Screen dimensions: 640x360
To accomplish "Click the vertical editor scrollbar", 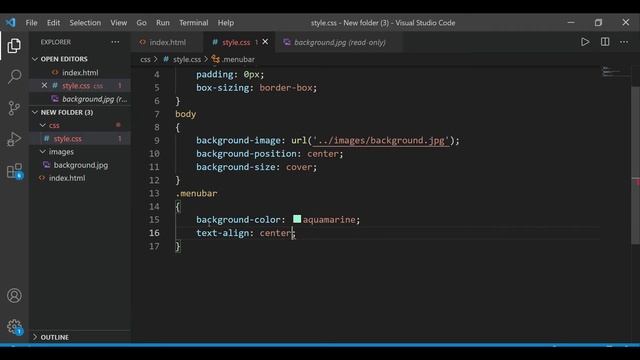I will (636, 165).
